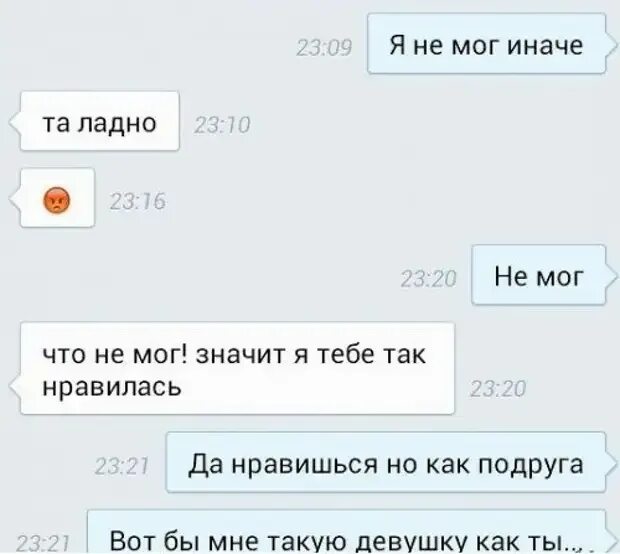Click the 23:16 timestamp beside the emoji
The width and height of the screenshot is (620, 554).
(137, 202)
